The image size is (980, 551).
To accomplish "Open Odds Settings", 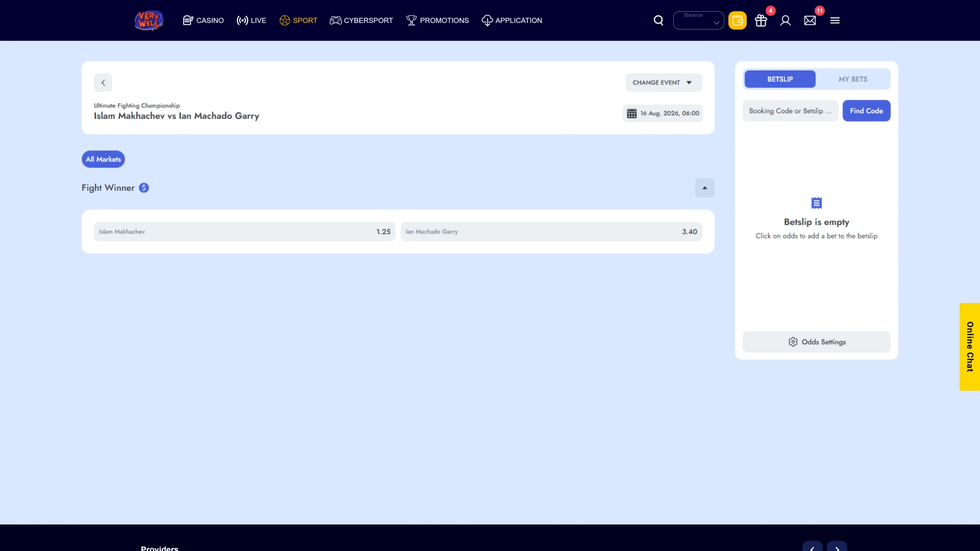I will (817, 342).
